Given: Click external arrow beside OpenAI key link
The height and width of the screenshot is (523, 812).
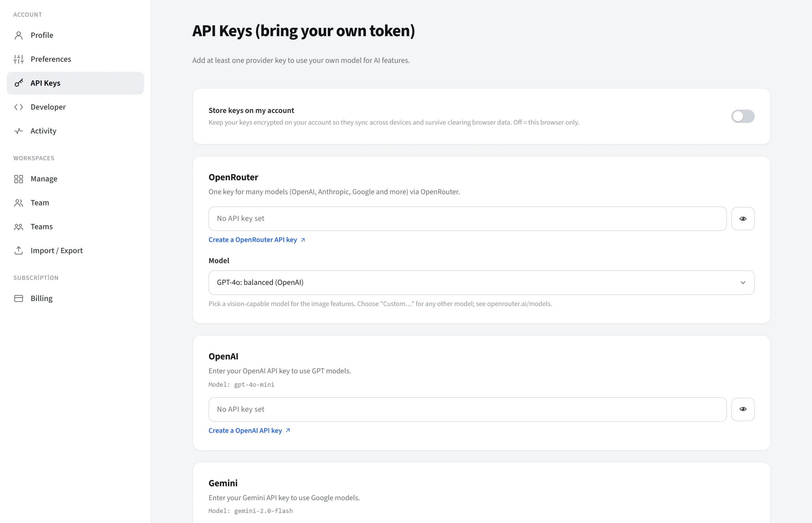Looking at the screenshot, I should pos(288,430).
